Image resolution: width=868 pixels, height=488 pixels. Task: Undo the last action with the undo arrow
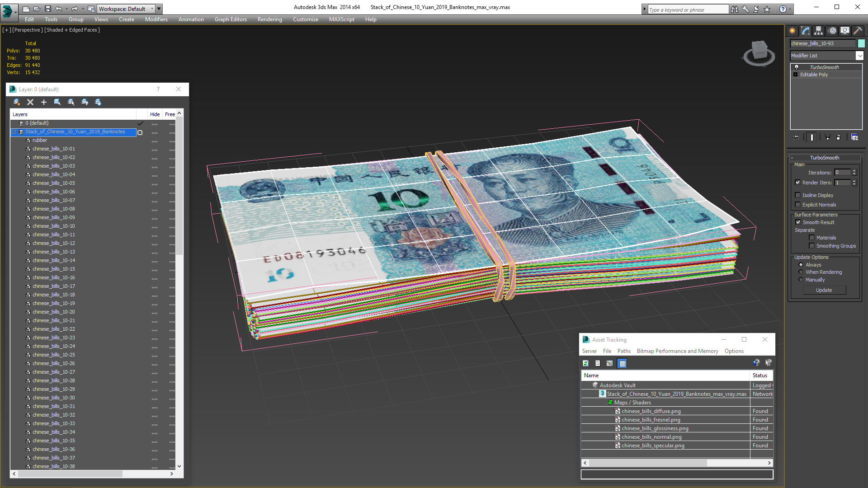(x=59, y=9)
